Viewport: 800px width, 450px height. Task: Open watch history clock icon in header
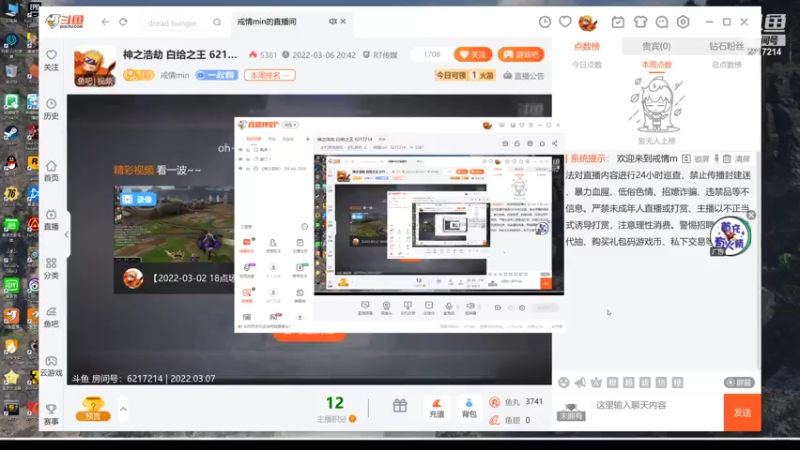[545, 21]
